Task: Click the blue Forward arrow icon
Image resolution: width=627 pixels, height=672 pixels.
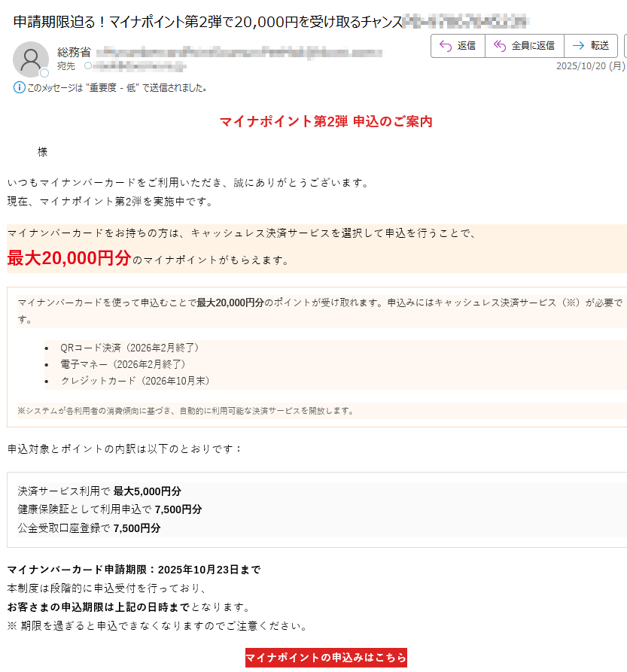Action: click(x=577, y=46)
